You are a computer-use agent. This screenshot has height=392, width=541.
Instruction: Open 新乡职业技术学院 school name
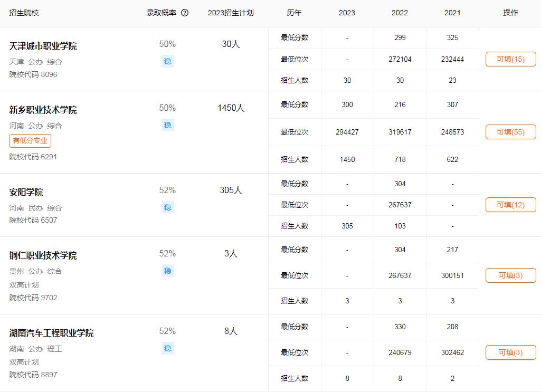(x=43, y=110)
